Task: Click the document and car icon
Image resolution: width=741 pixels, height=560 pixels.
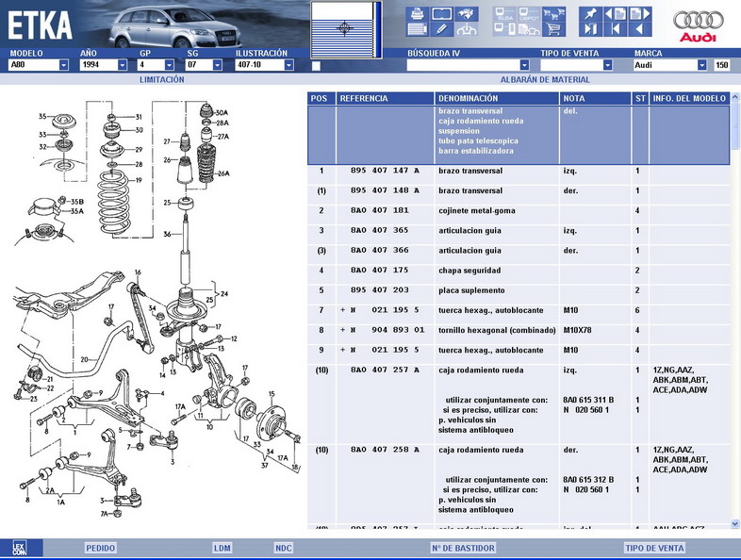Action: tap(529, 29)
